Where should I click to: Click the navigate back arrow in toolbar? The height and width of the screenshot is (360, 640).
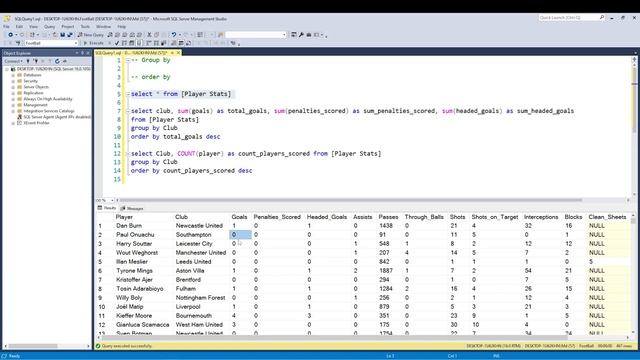(10, 35)
